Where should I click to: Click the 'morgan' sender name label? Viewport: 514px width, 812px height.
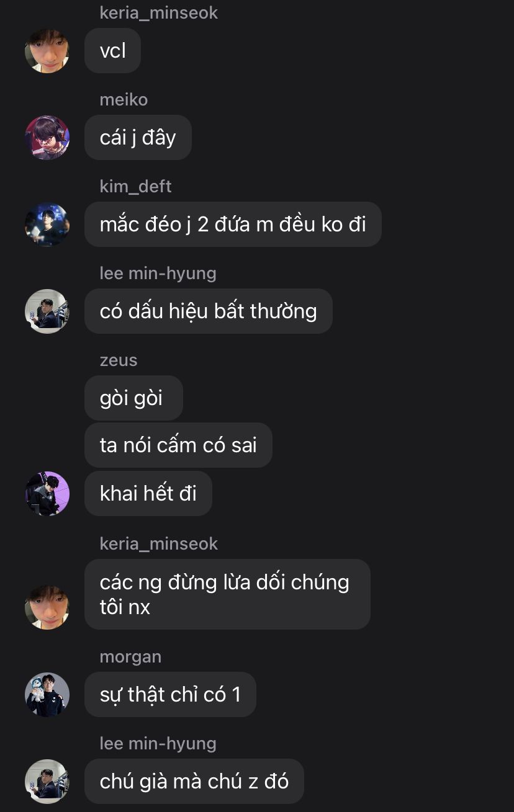(130, 657)
